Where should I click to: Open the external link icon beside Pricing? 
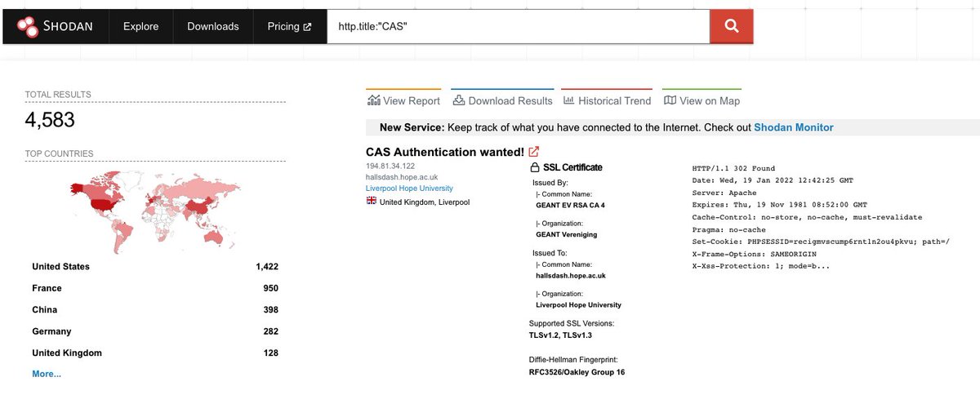point(307,27)
